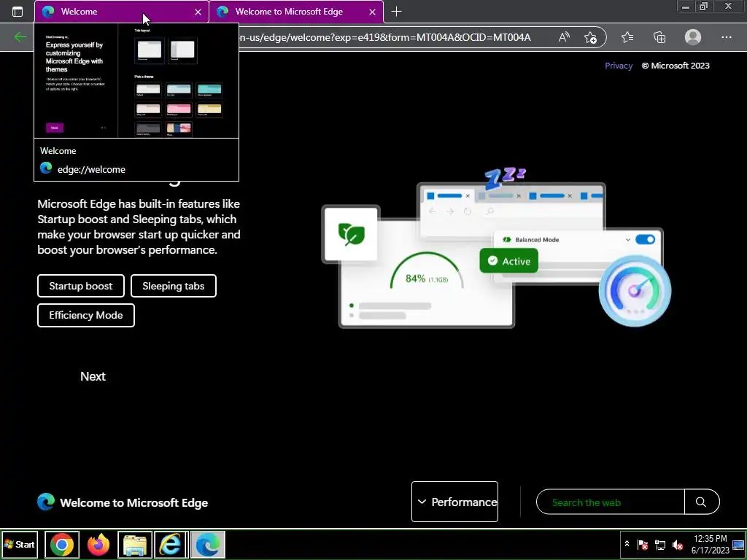Open the Windows Start menu
Viewport: 747px width, 560px height.
click(x=20, y=544)
